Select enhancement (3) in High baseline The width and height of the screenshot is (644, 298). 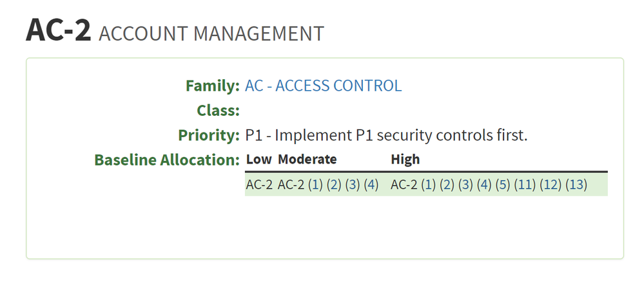tap(465, 185)
